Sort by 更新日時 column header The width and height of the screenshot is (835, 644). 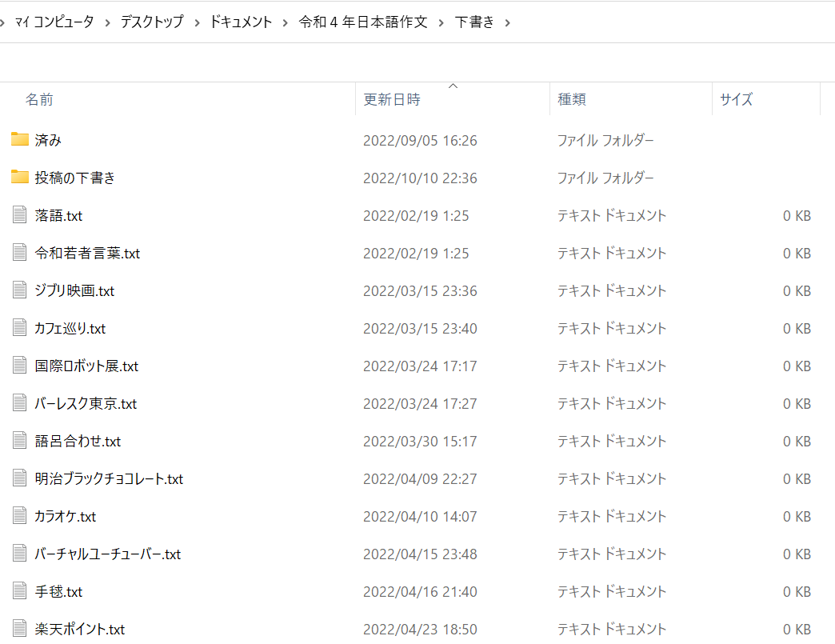click(x=391, y=100)
